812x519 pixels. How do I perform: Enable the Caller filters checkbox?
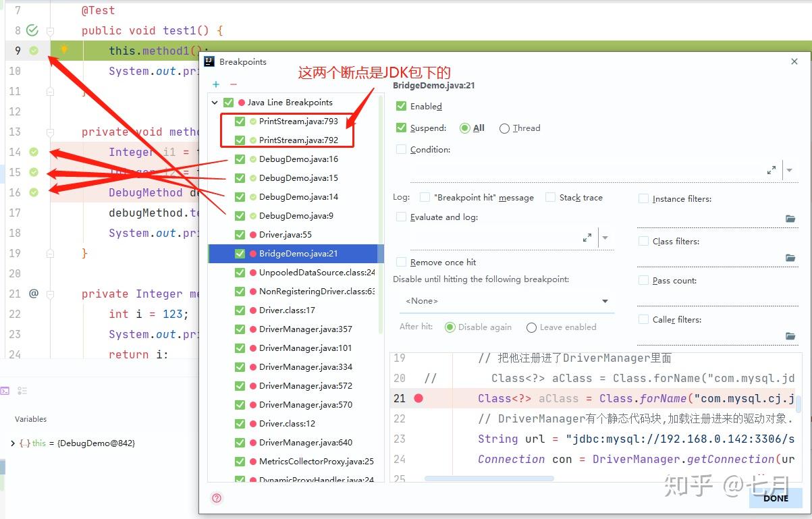point(643,319)
